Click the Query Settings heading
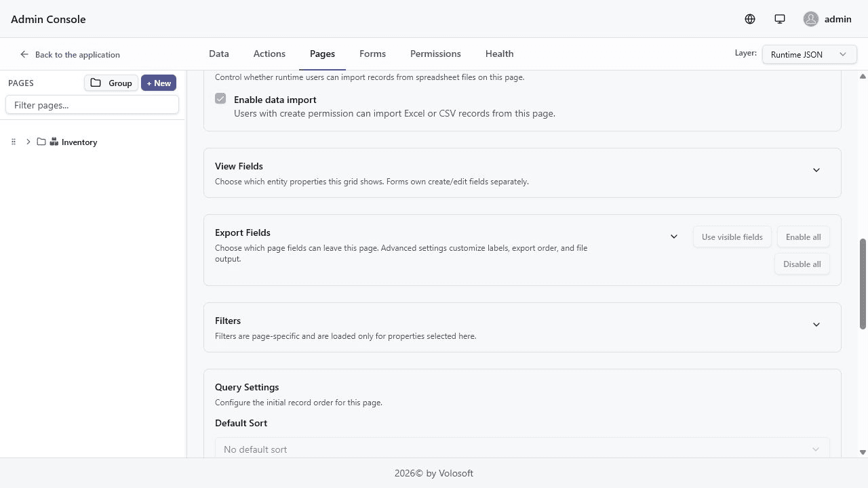This screenshot has width=868, height=488. pos(247,387)
